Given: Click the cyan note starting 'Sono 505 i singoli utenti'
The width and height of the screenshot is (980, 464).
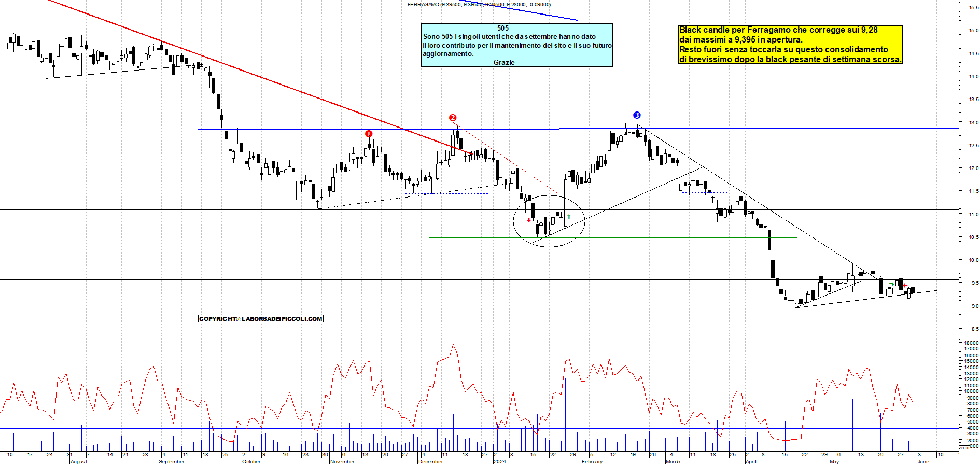Looking at the screenshot, I should (x=517, y=45).
